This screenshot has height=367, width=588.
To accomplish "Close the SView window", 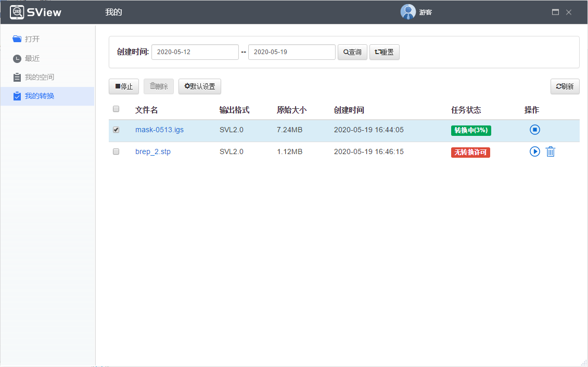I will (569, 12).
